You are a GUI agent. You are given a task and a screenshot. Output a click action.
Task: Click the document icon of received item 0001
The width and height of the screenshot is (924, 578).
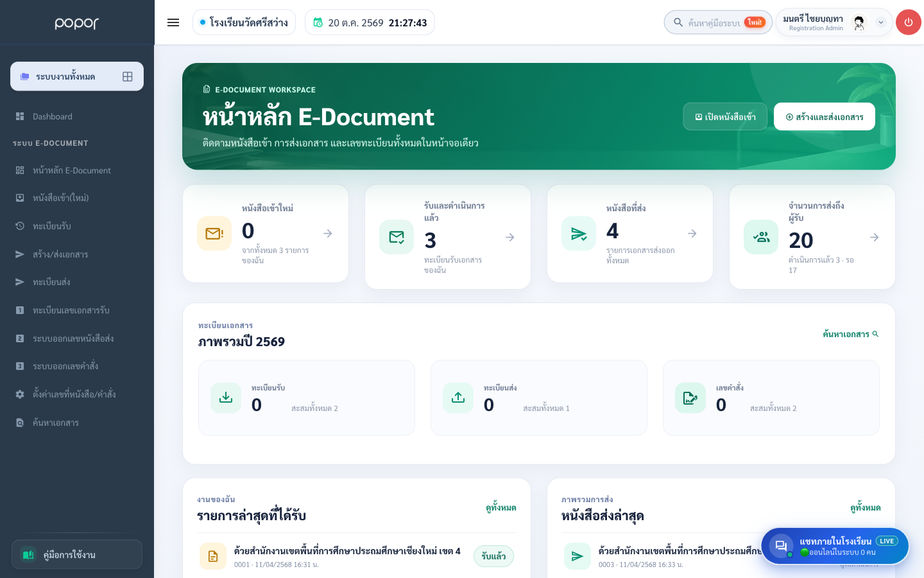[213, 556]
